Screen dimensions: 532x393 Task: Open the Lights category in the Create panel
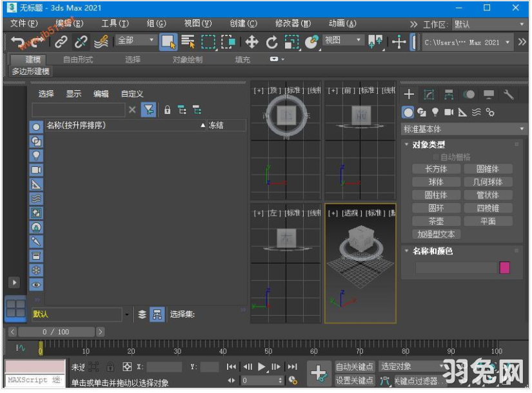tap(435, 111)
